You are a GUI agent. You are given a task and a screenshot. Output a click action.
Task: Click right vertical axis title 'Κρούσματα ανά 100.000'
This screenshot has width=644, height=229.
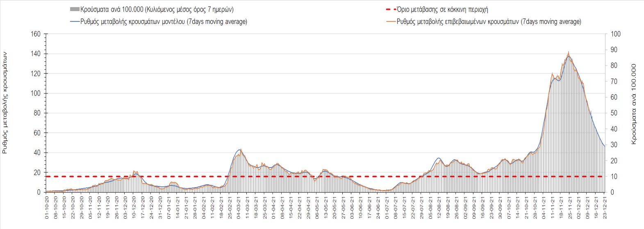pyautogui.click(x=634, y=104)
